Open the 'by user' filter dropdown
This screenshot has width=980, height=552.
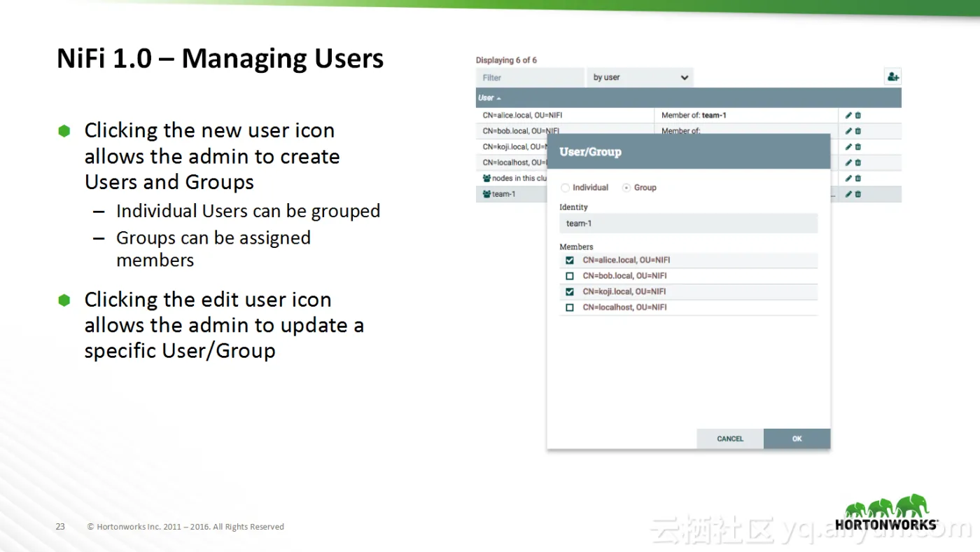640,78
